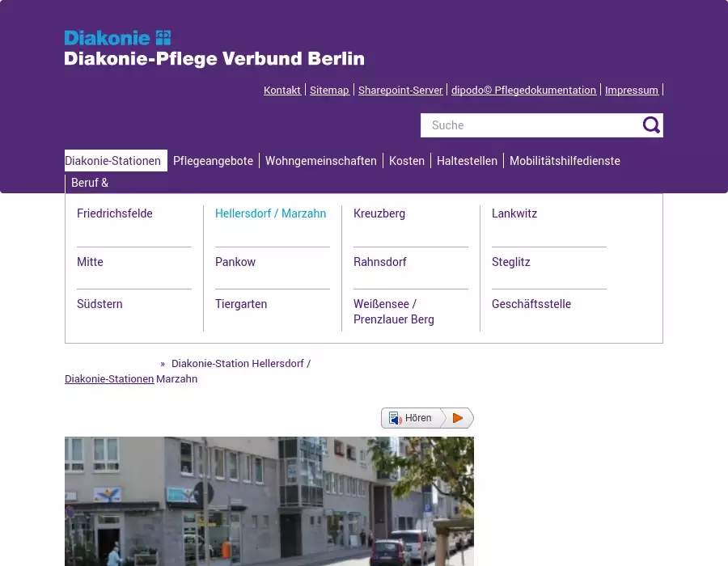Open the Sitemap link
728x566 pixels.
pyautogui.click(x=329, y=91)
